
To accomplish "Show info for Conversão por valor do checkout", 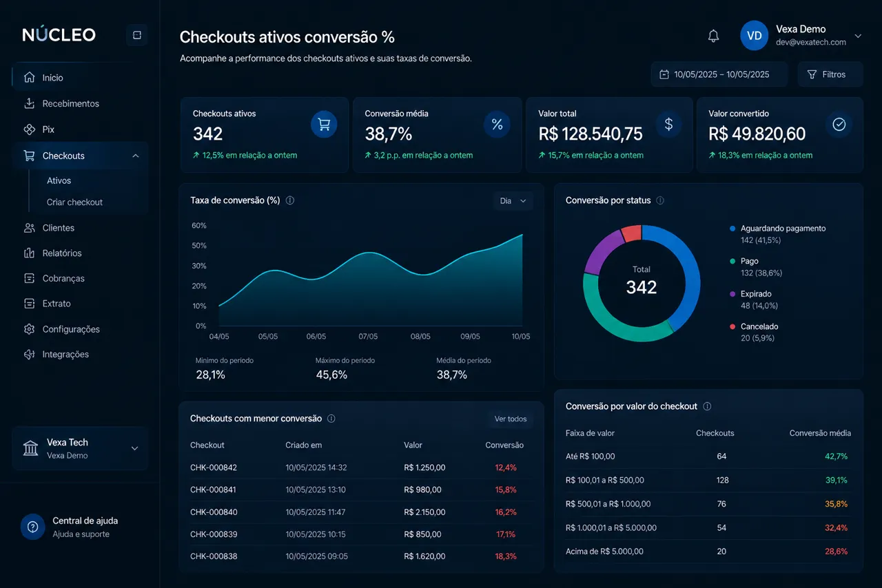I will tap(707, 407).
